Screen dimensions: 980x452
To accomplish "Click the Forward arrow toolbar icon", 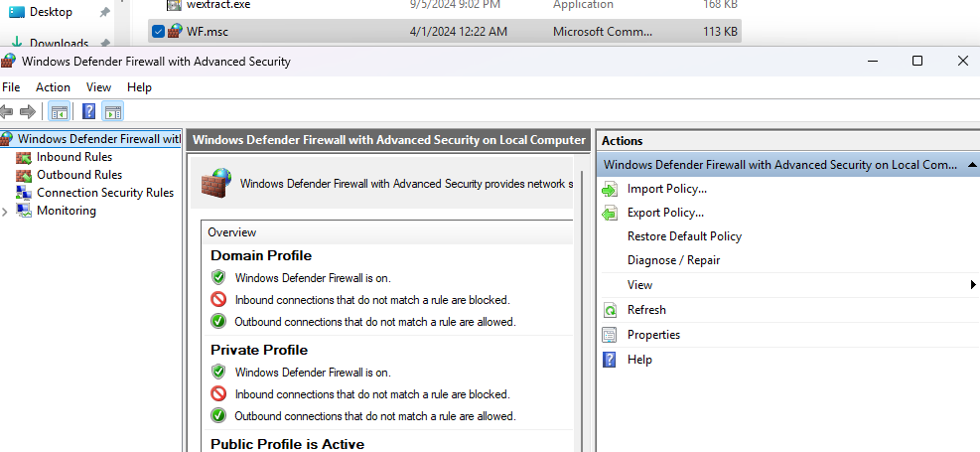I will tap(28, 112).
